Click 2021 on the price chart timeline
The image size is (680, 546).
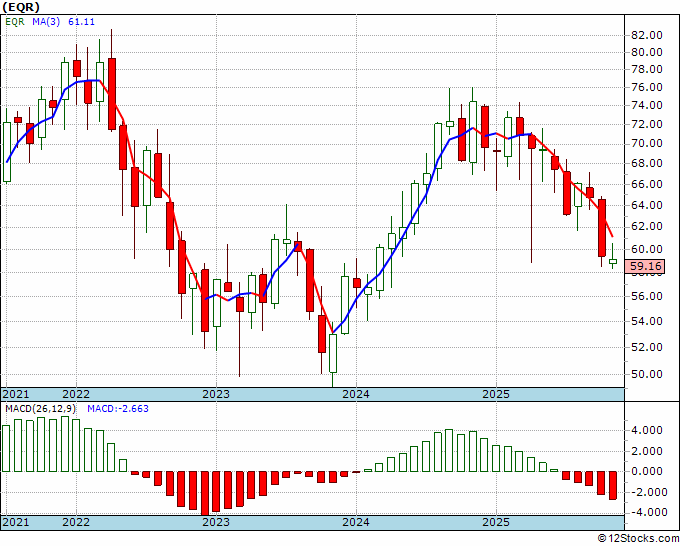pyautogui.click(x=16, y=394)
